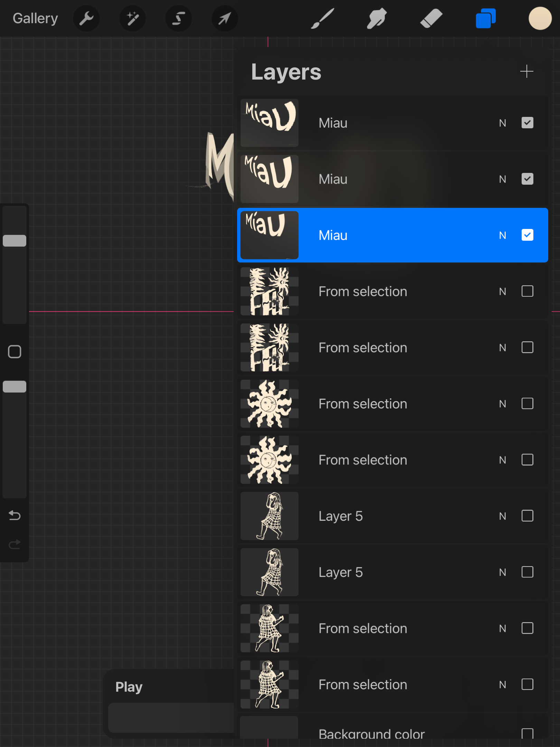Close the Layers panel via layers icon
The width and height of the screenshot is (560, 747).
[x=486, y=19]
